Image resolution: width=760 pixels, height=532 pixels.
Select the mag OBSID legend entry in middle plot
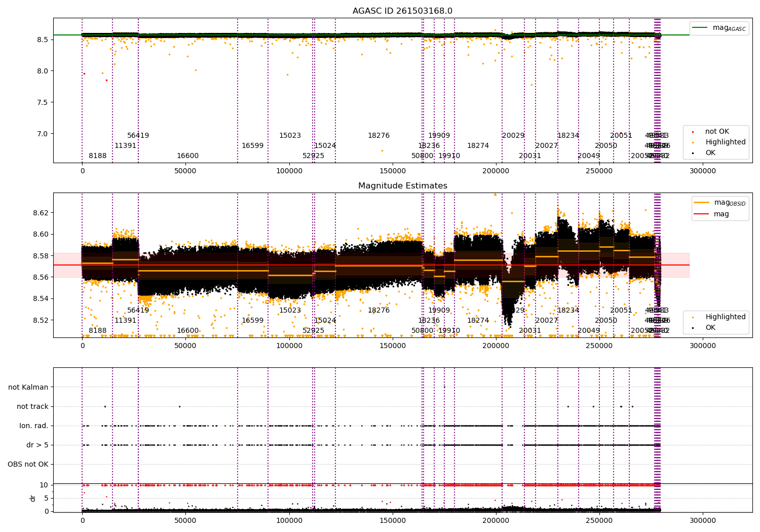click(719, 203)
